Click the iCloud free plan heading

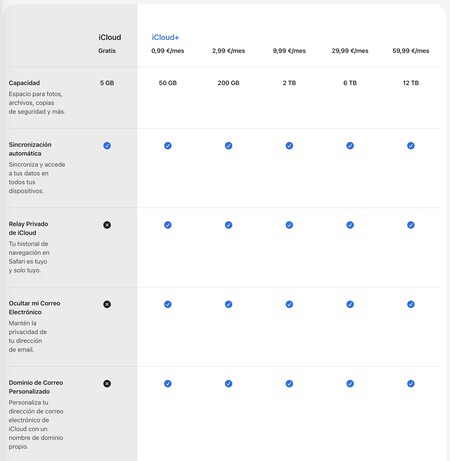(x=110, y=37)
